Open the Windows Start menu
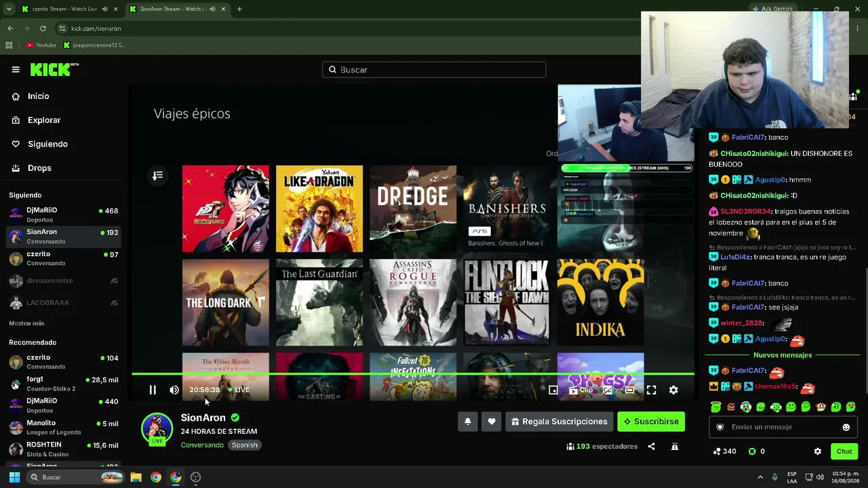The image size is (868, 488). [x=14, y=477]
